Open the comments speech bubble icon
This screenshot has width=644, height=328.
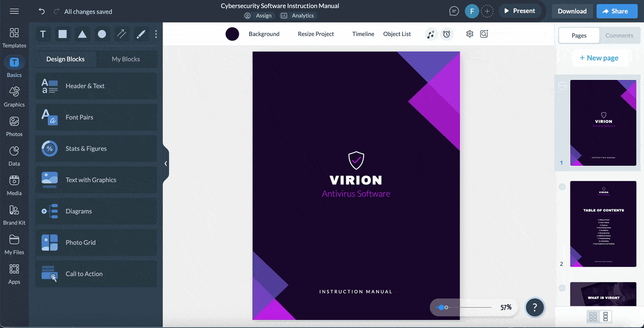(x=454, y=11)
